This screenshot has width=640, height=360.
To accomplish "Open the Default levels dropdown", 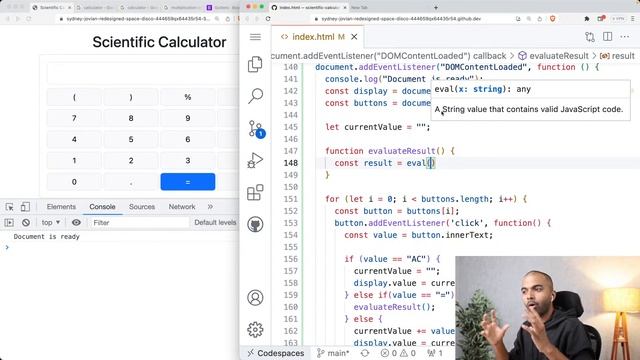I will point(216,222).
